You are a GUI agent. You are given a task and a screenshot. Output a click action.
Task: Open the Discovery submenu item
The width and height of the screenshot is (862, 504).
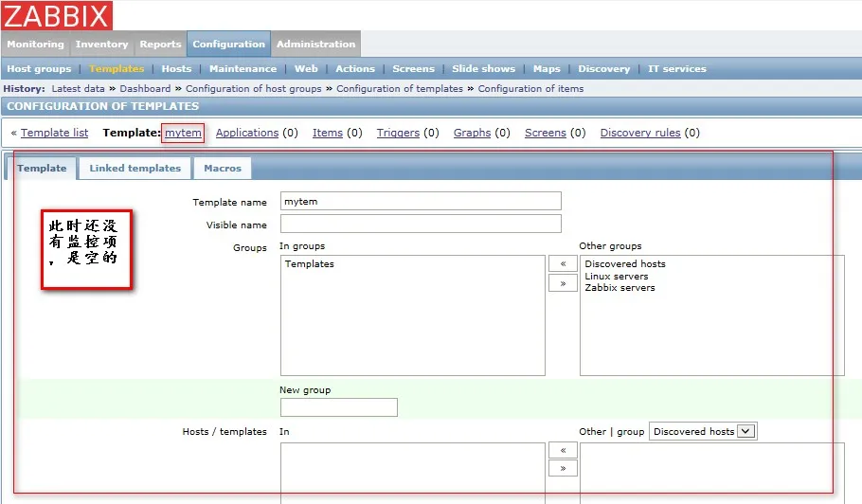604,69
